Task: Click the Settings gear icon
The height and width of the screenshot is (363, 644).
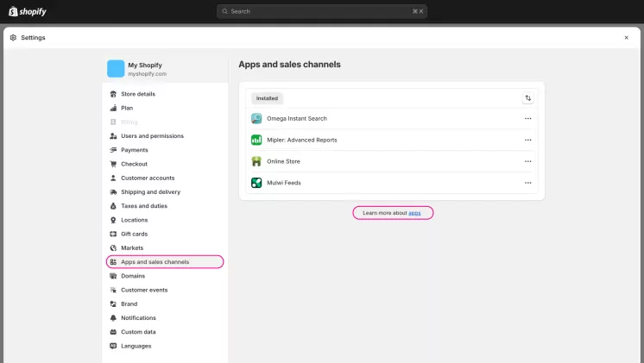Action: [x=13, y=37]
